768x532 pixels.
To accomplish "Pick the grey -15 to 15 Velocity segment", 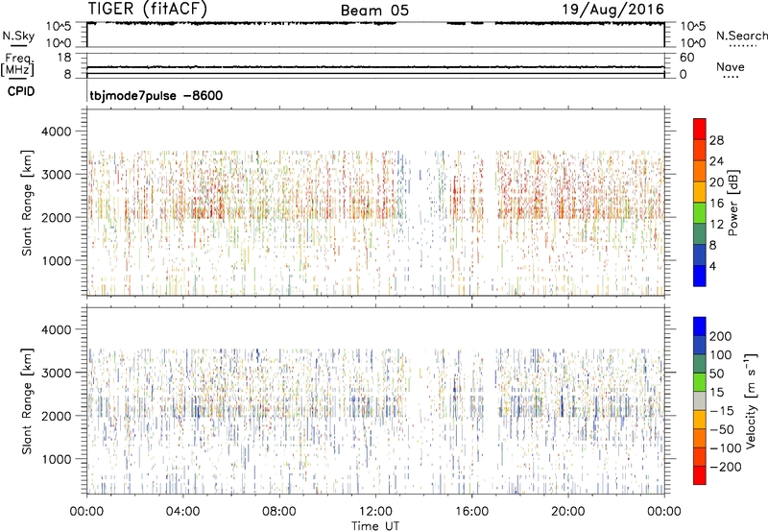I will tap(700, 401).
